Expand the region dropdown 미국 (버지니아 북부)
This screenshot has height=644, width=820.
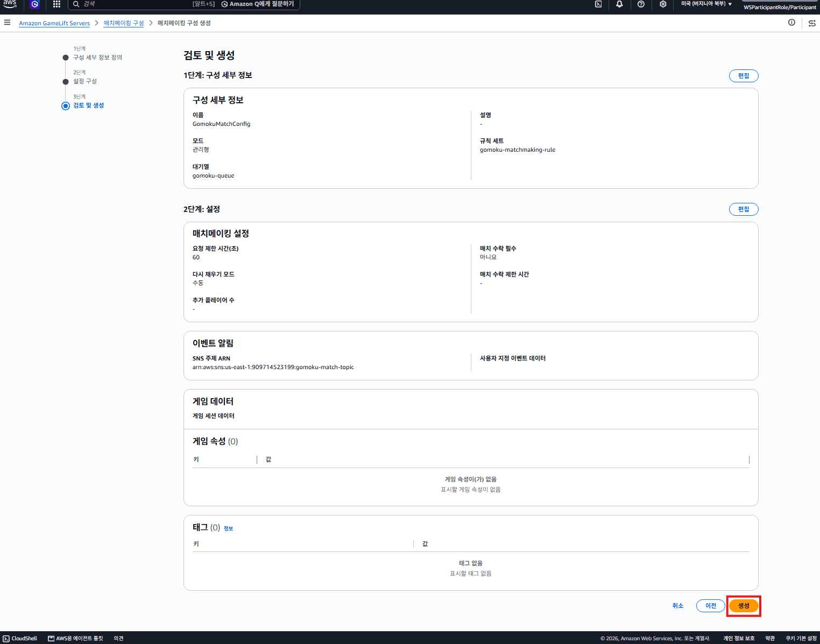pos(706,4)
